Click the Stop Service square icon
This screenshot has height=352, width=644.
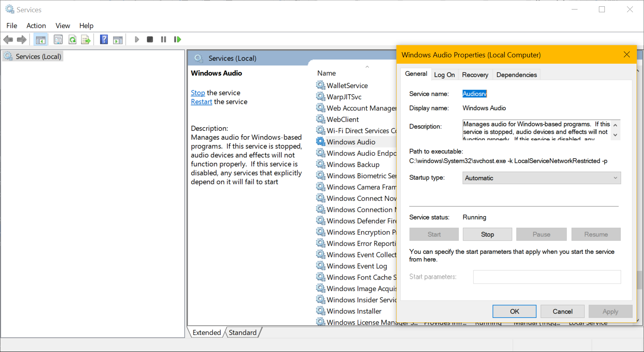(150, 40)
